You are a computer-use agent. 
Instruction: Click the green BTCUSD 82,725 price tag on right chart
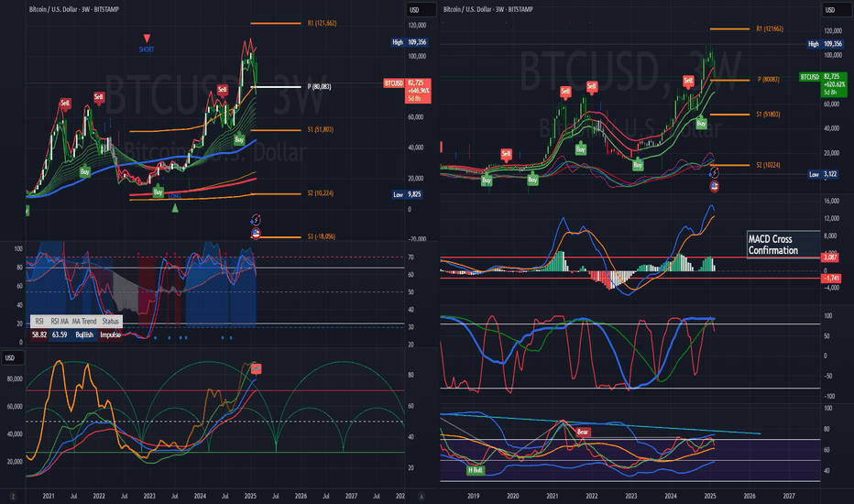[x=824, y=84]
